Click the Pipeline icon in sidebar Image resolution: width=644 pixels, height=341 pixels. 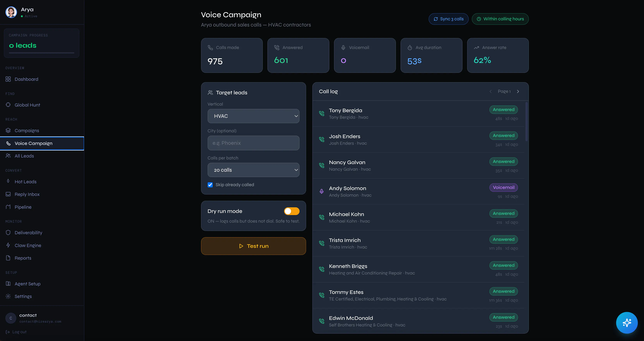click(x=8, y=207)
